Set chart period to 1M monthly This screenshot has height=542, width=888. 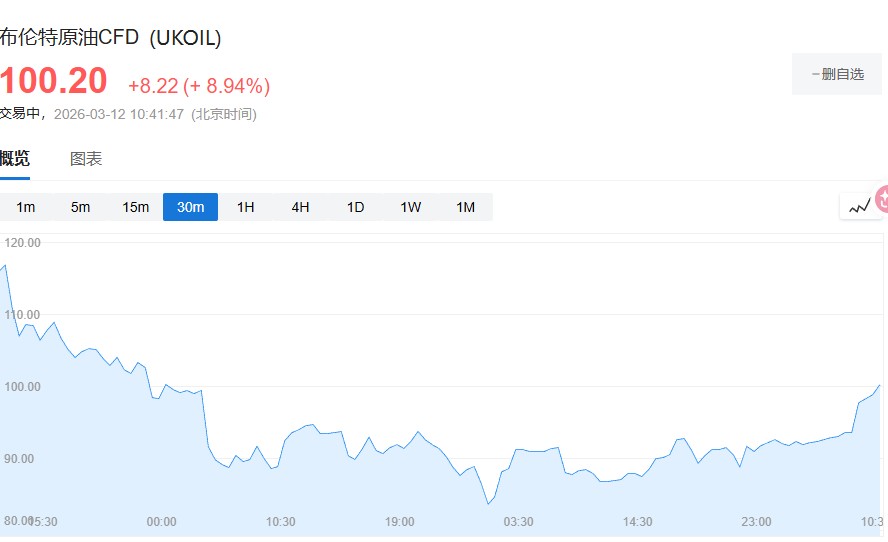pyautogui.click(x=465, y=207)
